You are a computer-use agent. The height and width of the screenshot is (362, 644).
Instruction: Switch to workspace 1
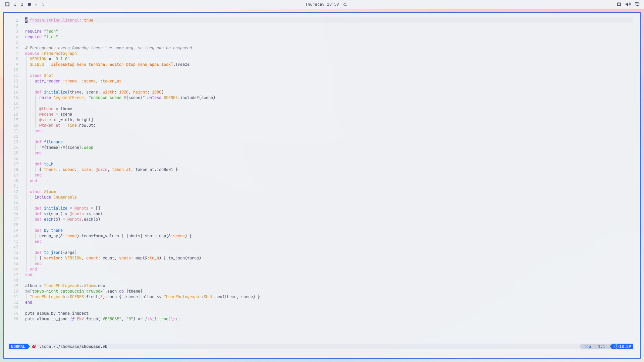(x=15, y=4)
